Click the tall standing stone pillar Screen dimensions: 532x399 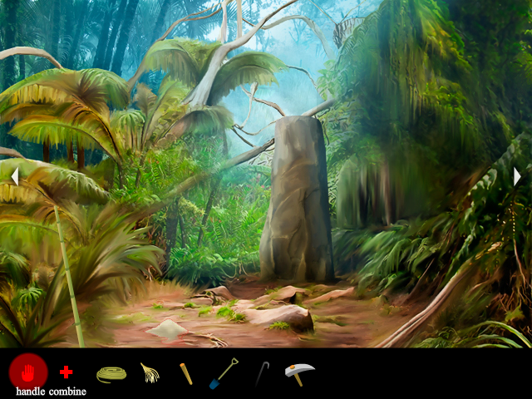[x=298, y=199]
